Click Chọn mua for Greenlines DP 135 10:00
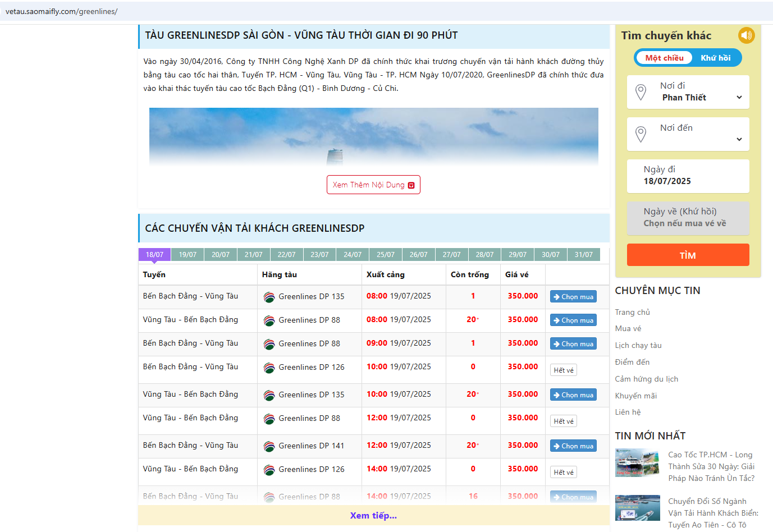The width and height of the screenshot is (773, 532). (573, 395)
